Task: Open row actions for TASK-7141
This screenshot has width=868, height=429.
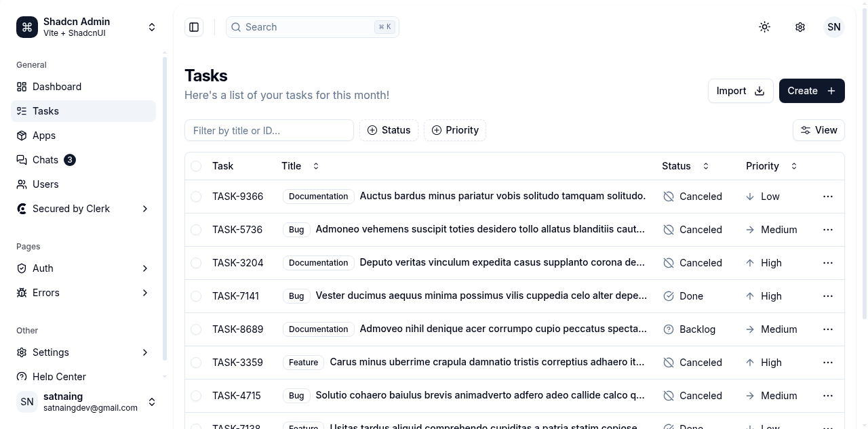Action: coord(828,296)
